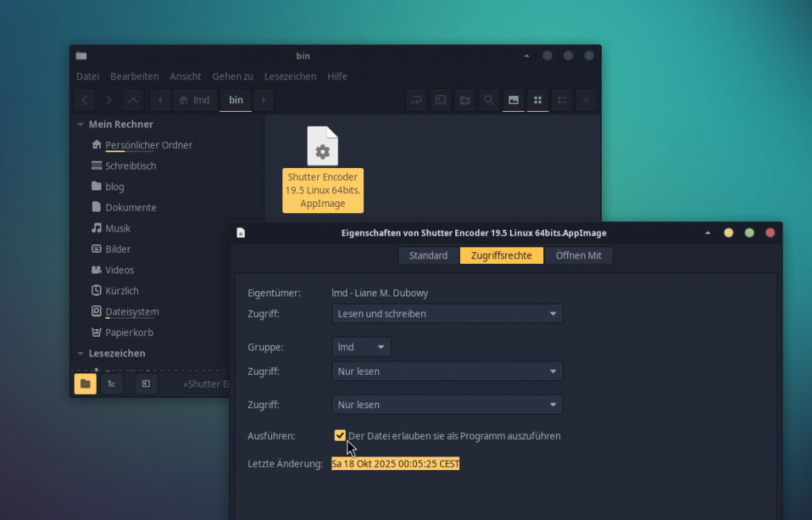Open the group 'lmd' dropdown
This screenshot has width=812, height=520.
point(362,347)
